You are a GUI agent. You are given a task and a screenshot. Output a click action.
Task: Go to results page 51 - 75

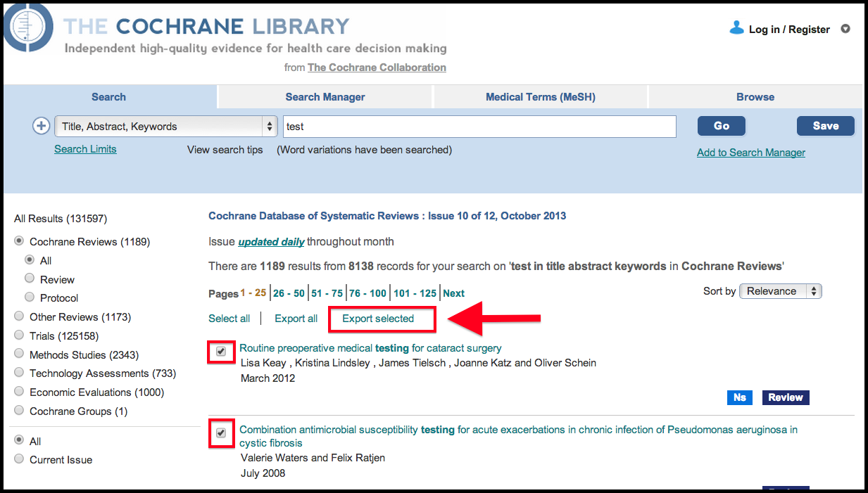[x=327, y=293]
